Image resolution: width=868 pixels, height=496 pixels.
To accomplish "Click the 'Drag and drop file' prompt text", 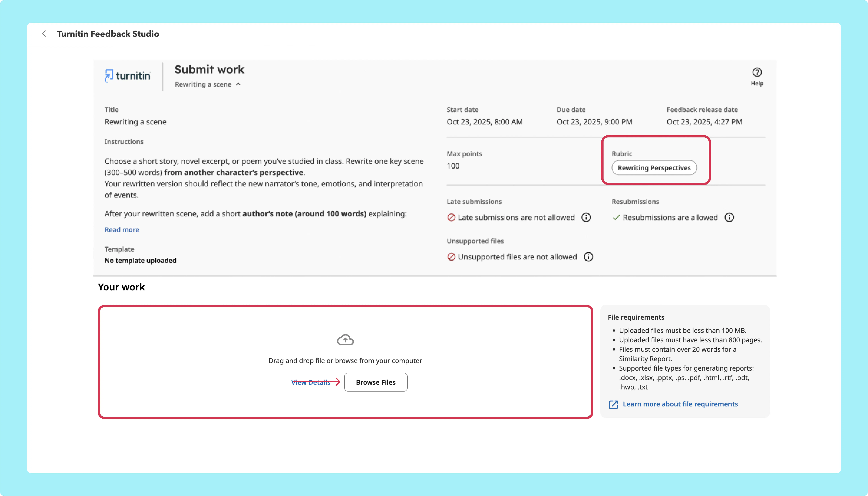I will click(345, 360).
